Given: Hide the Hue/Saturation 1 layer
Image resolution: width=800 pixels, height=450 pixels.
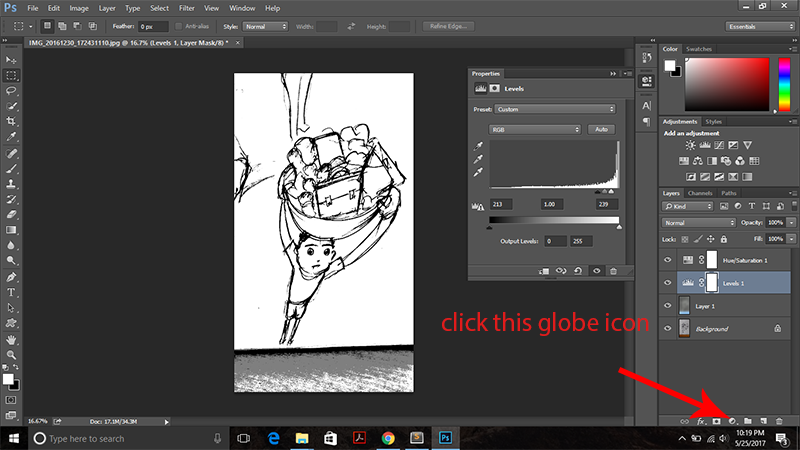Looking at the screenshot, I should [x=667, y=260].
